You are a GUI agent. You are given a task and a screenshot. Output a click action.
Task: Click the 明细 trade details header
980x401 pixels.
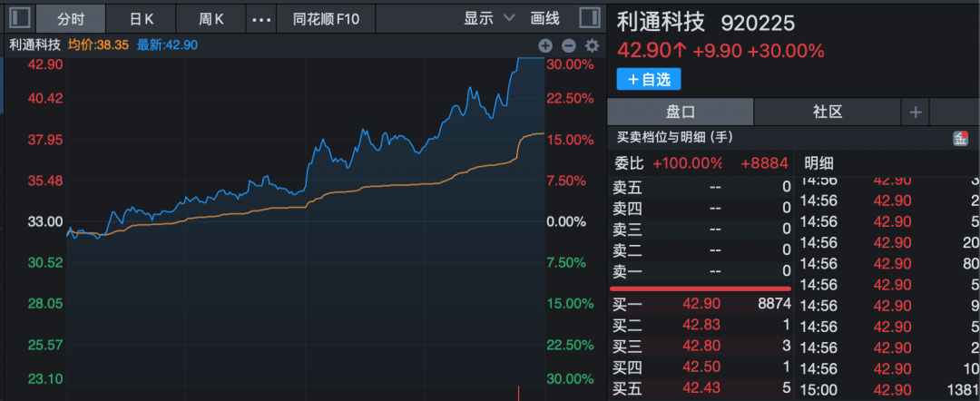pyautogui.click(x=818, y=163)
